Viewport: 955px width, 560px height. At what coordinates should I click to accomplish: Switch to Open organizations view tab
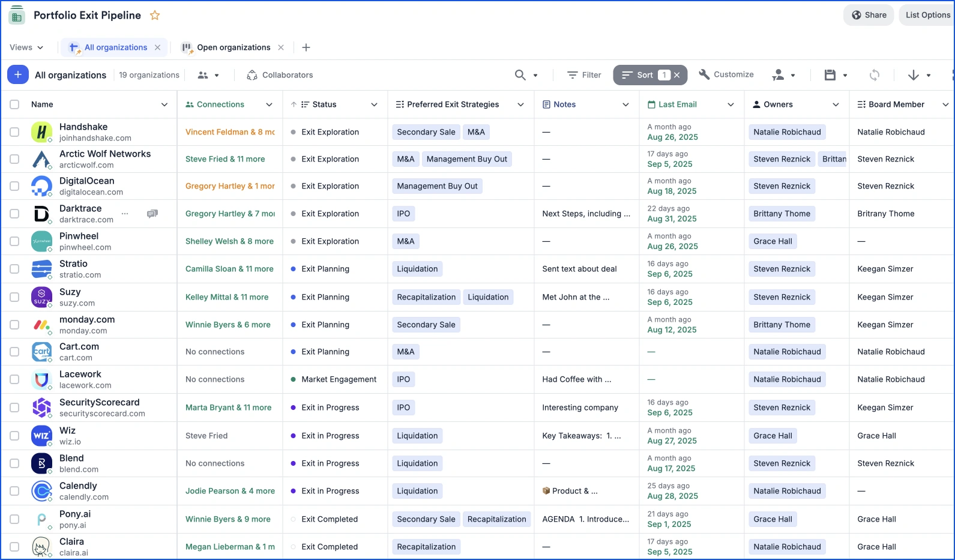(x=233, y=47)
